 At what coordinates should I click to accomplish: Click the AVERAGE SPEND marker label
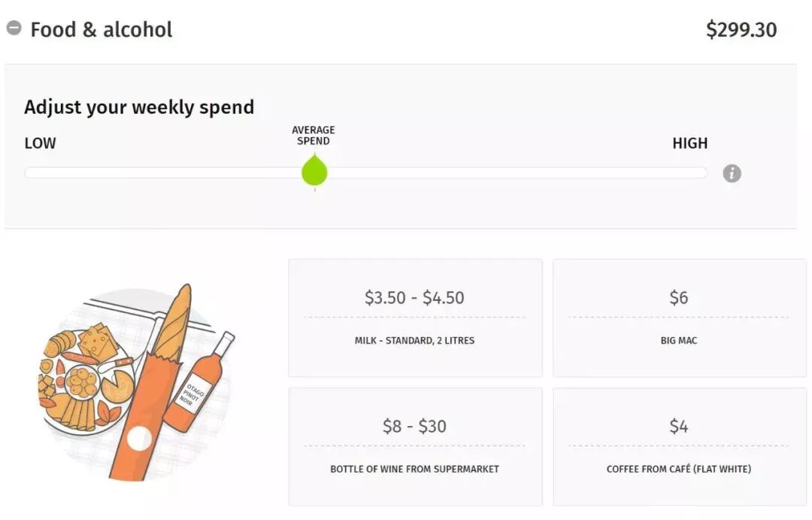[x=314, y=135]
